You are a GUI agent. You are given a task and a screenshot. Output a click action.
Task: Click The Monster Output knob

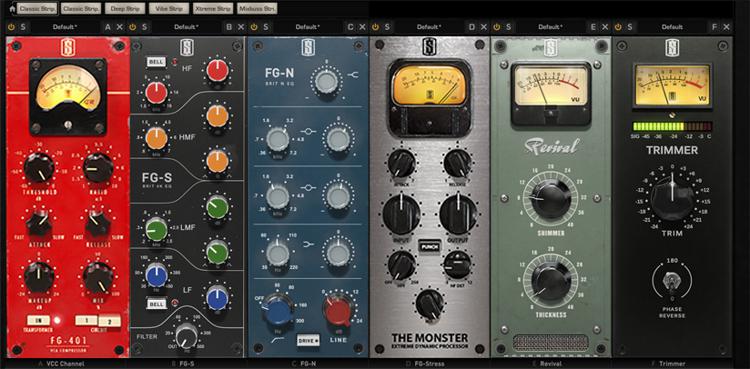click(458, 214)
